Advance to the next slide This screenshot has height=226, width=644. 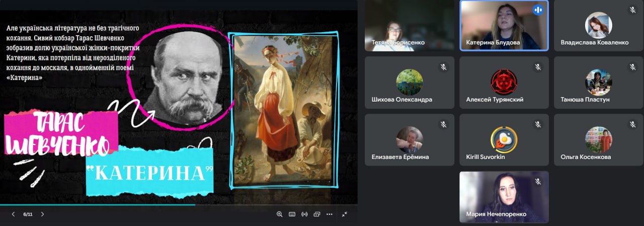tap(42, 214)
